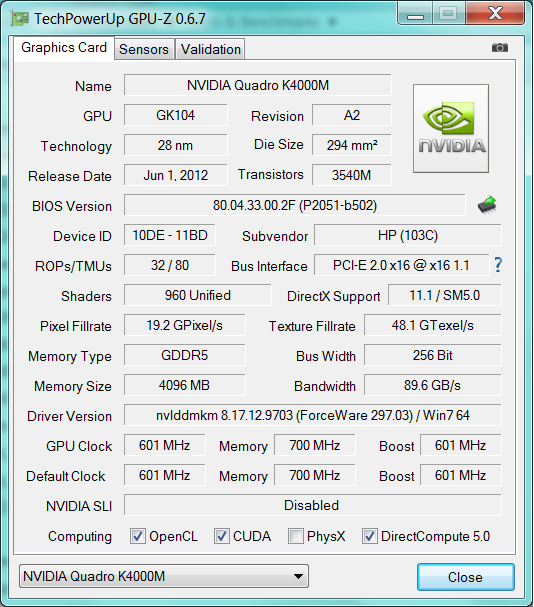Minimize the GPU-Z window
This screenshot has width=534, height=607.
[x=415, y=14]
